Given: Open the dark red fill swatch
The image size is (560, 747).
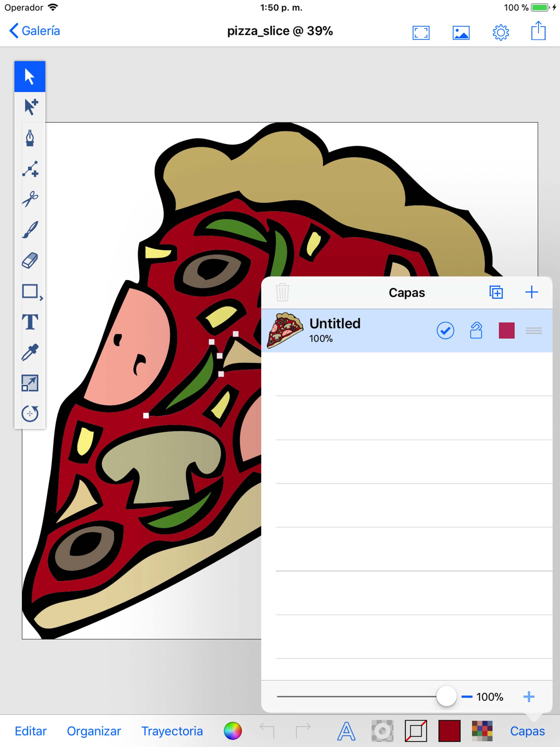Looking at the screenshot, I should pyautogui.click(x=449, y=731).
